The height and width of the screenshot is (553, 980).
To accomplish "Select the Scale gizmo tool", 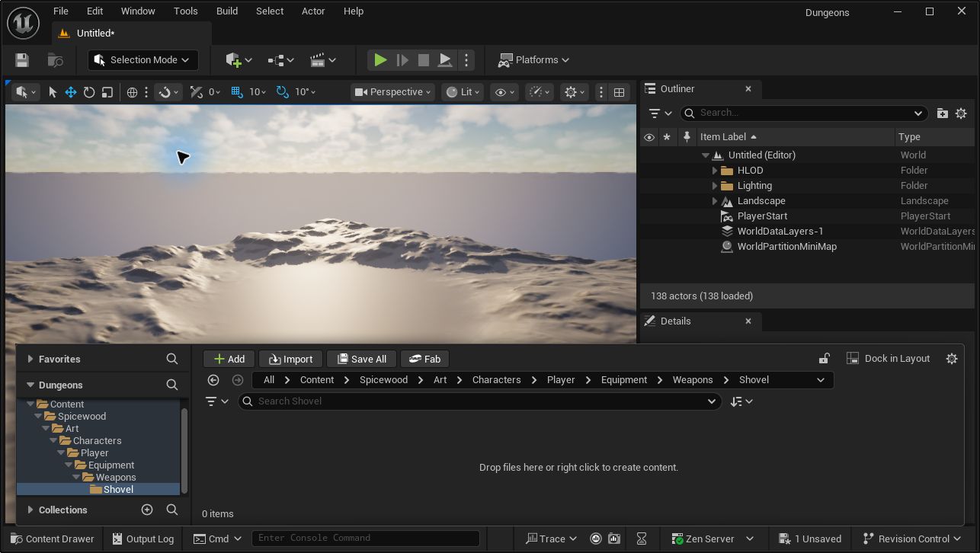I will point(107,92).
